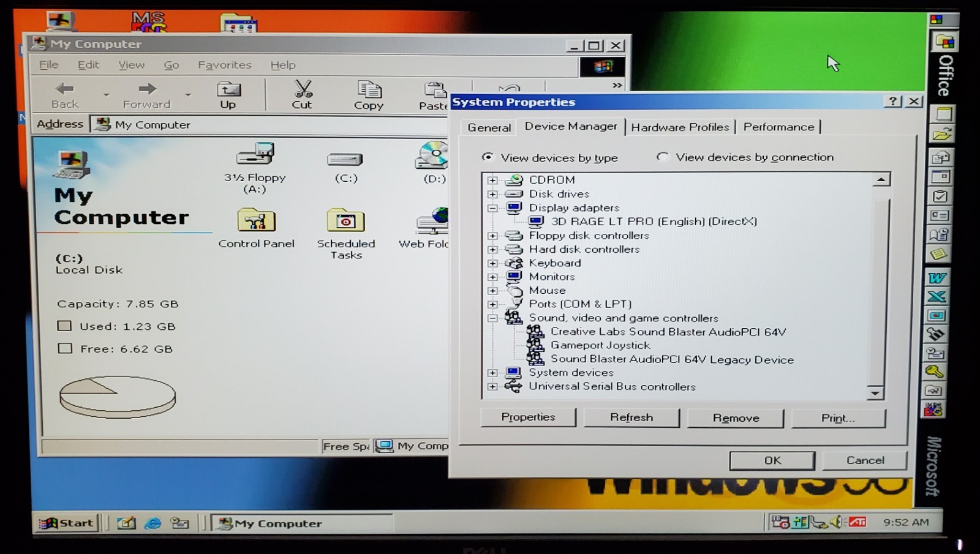Expand the Hard disk controllers category
Image resolution: width=980 pixels, height=554 pixels.
point(492,250)
